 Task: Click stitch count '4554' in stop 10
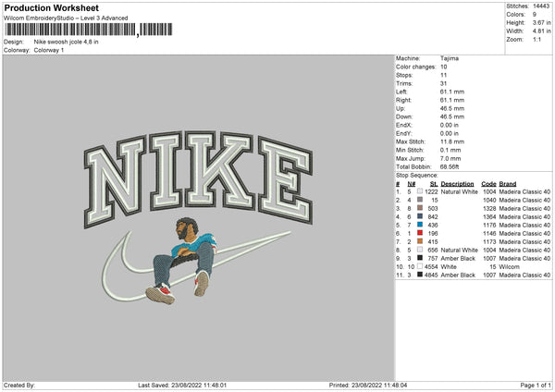[x=431, y=266]
